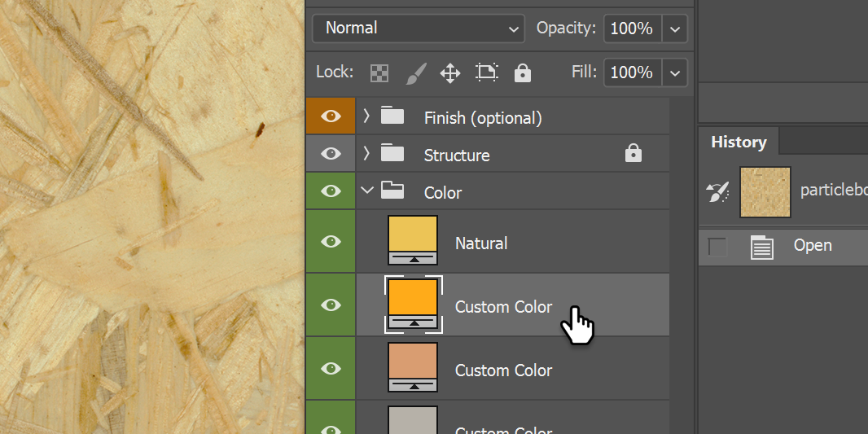Viewport: 868px width, 434px height.
Task: Click the Finish (optional) group name
Action: click(x=483, y=118)
